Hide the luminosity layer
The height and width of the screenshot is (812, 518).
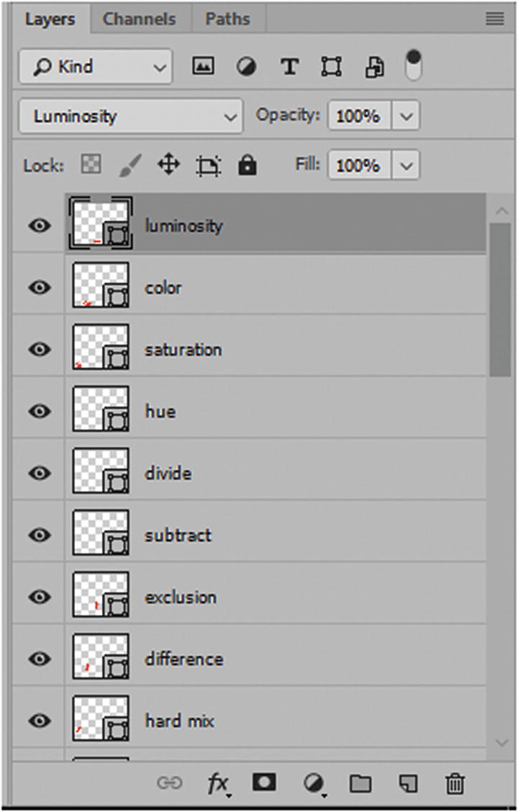(40, 225)
